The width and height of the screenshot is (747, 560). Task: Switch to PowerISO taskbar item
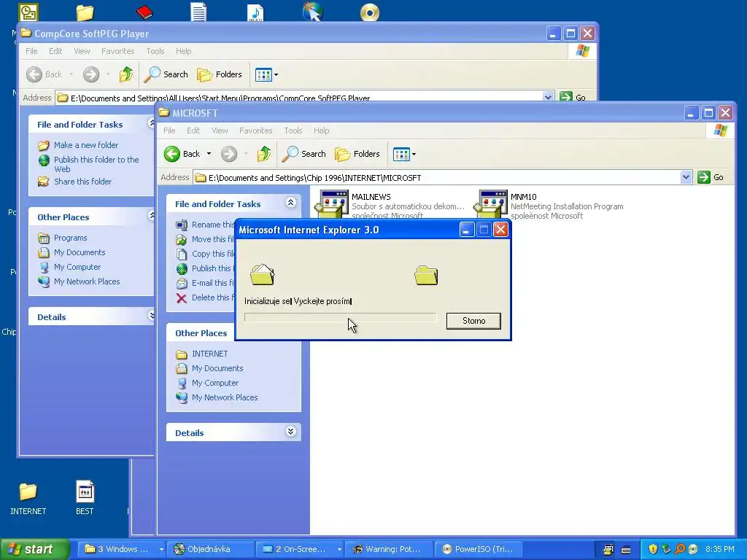pos(479,549)
